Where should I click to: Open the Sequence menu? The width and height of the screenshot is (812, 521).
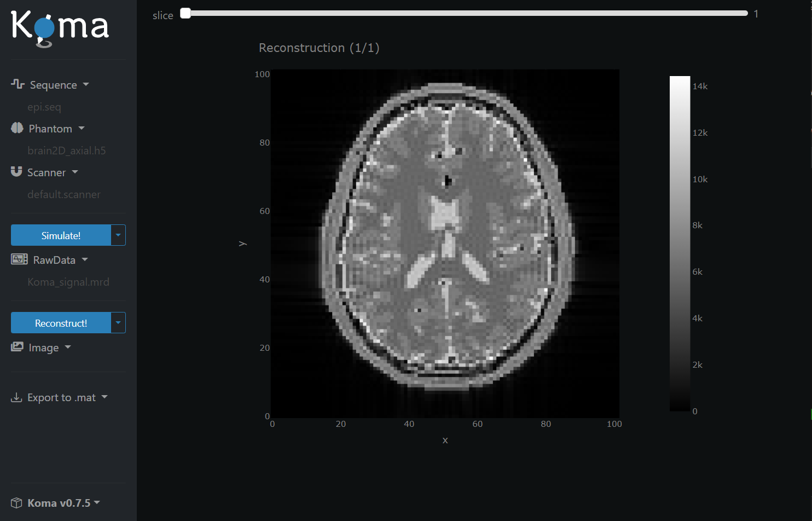point(54,85)
